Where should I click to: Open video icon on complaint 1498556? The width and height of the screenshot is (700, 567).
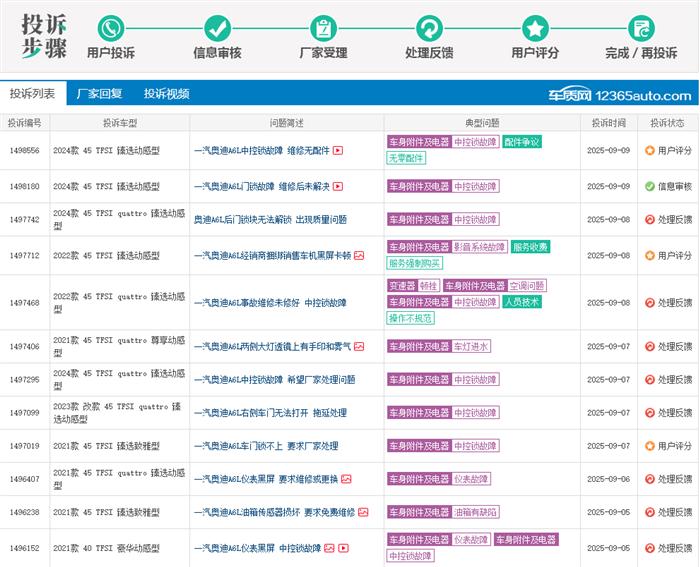tap(338, 151)
